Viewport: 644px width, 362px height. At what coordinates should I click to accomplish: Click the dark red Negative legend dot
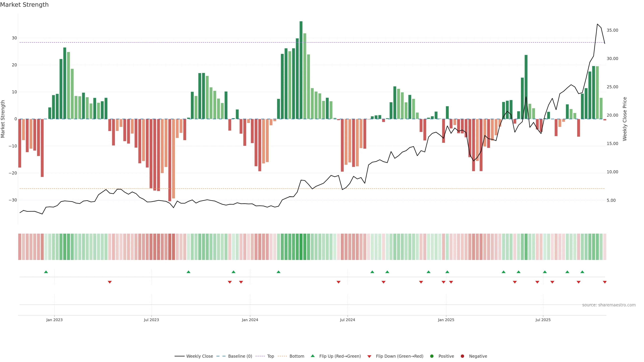[462, 356]
